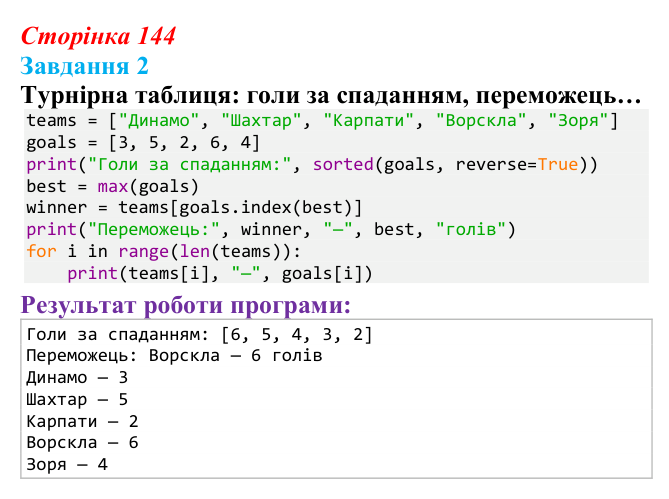The height and width of the screenshot is (499, 669).
Task: Click the red heading "Сторінка 144"
Action: coord(98,36)
